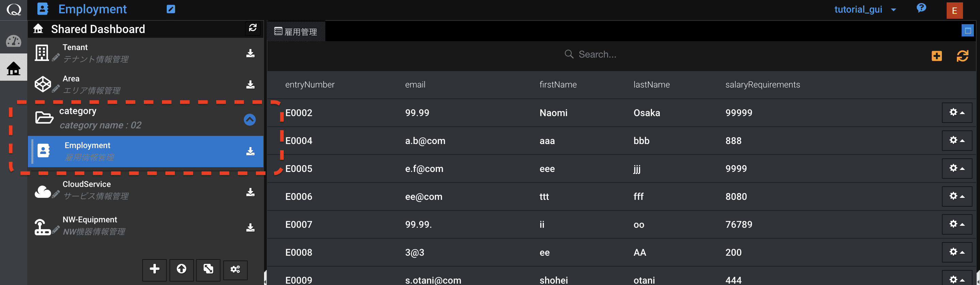Open the gears settings in bottom toolbar
980x285 pixels.
(x=235, y=270)
